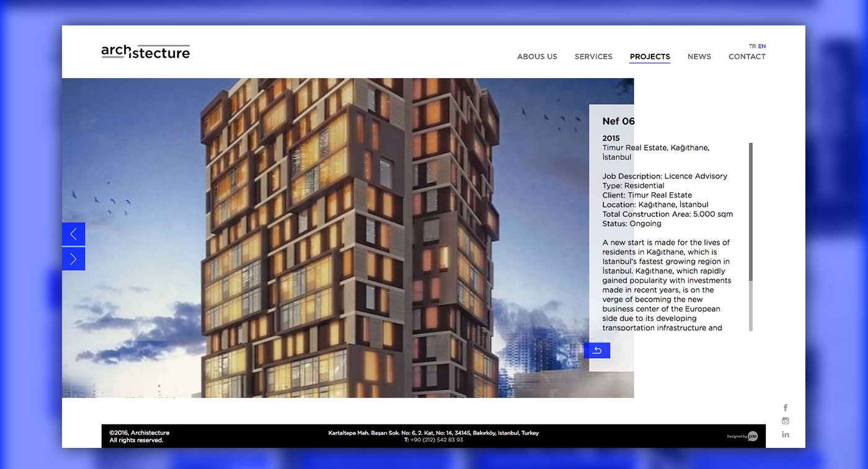Image resolution: width=868 pixels, height=469 pixels.
Task: Click the Kartaltepe address text
Action: [433, 432]
